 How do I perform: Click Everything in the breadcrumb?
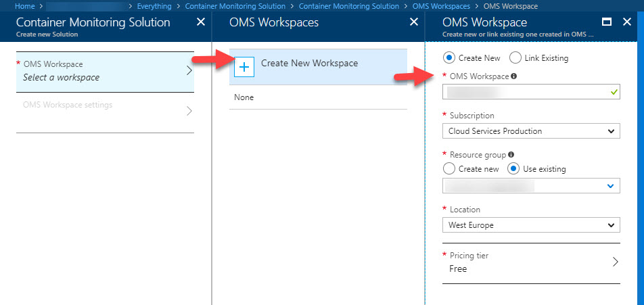(x=154, y=6)
